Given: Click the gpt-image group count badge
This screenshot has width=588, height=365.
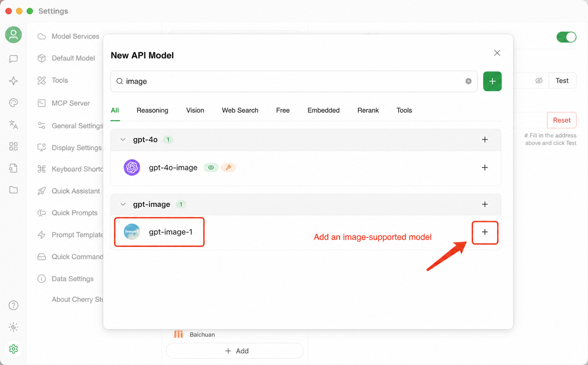Looking at the screenshot, I should click(181, 204).
